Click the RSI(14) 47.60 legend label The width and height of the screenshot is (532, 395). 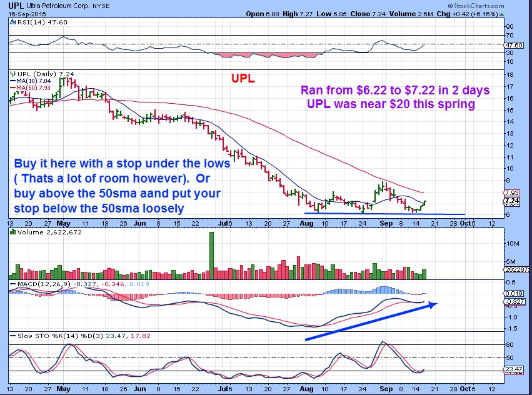(x=42, y=22)
